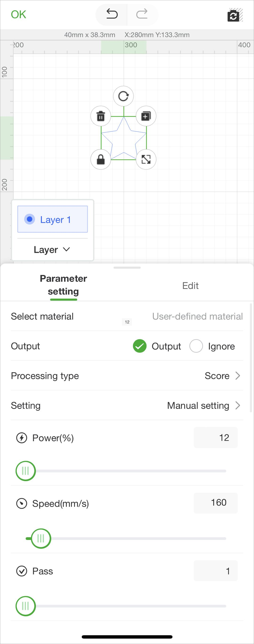This screenshot has width=254, height=644.
Task: Select the Ignore radio option
Action: (196, 346)
